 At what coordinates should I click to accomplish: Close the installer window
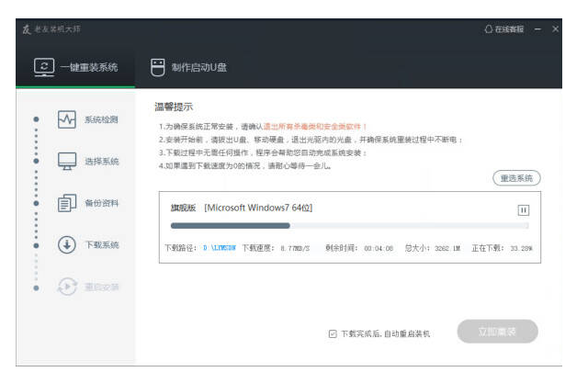coord(555,28)
